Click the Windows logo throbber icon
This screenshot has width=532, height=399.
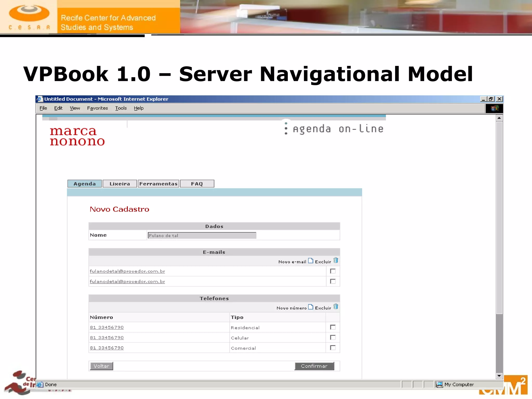click(494, 108)
